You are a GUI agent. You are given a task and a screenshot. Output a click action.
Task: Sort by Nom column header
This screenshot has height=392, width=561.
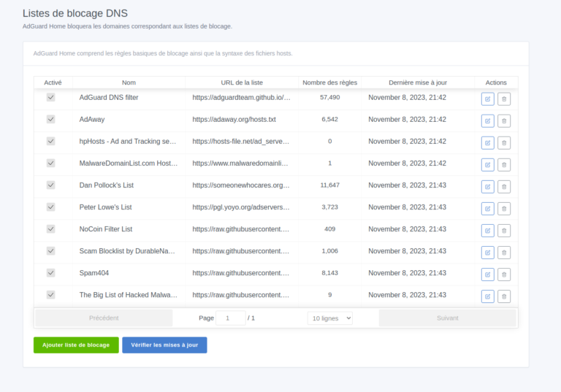(129, 82)
